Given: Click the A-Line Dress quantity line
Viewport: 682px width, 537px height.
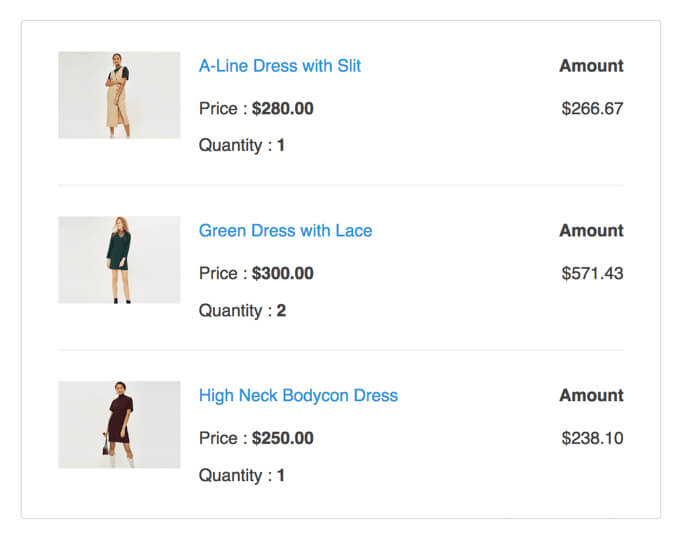Looking at the screenshot, I should tap(242, 146).
